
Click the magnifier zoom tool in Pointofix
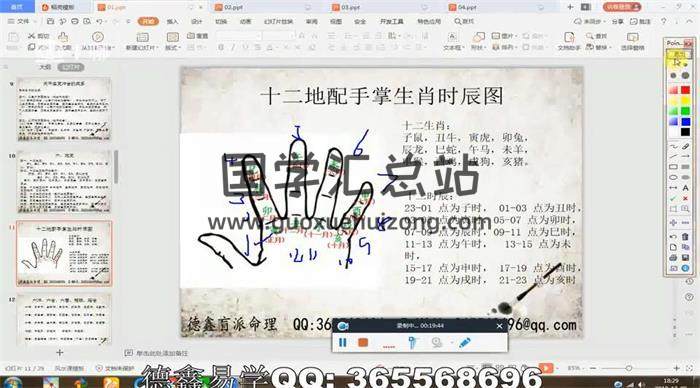[x=685, y=209]
